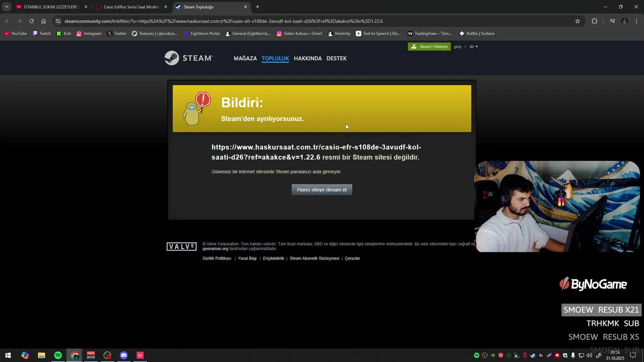The height and width of the screenshot is (362, 644).
Task: Open the media control icon in toolbar
Action: [612, 21]
